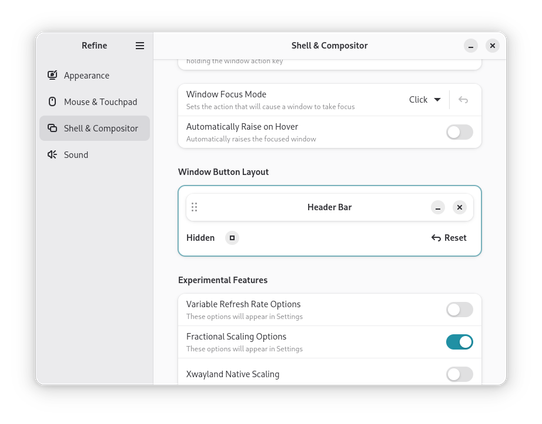Click the minimize button in Header Bar preview

pos(438,207)
